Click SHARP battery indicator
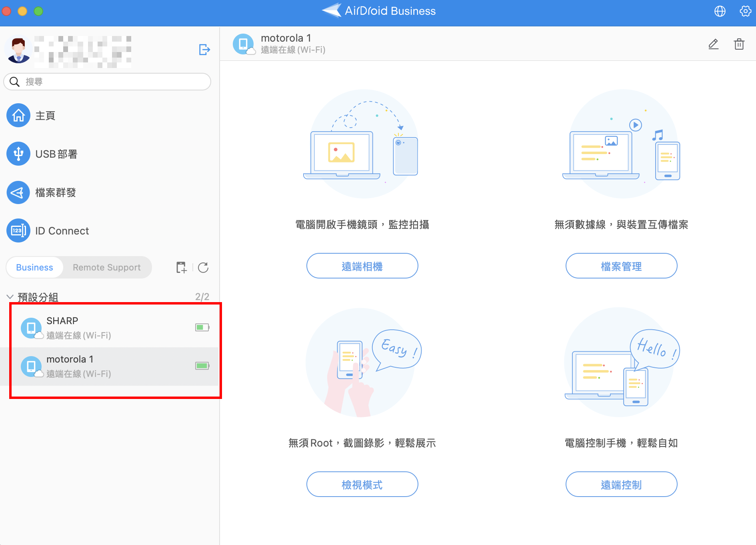This screenshot has width=756, height=545. [202, 327]
